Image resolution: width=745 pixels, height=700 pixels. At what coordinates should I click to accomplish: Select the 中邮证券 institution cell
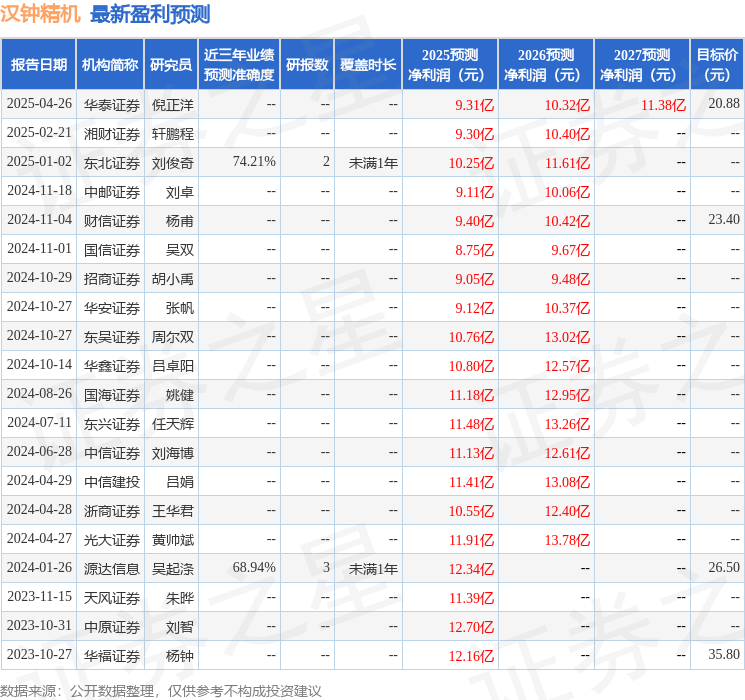(112, 192)
